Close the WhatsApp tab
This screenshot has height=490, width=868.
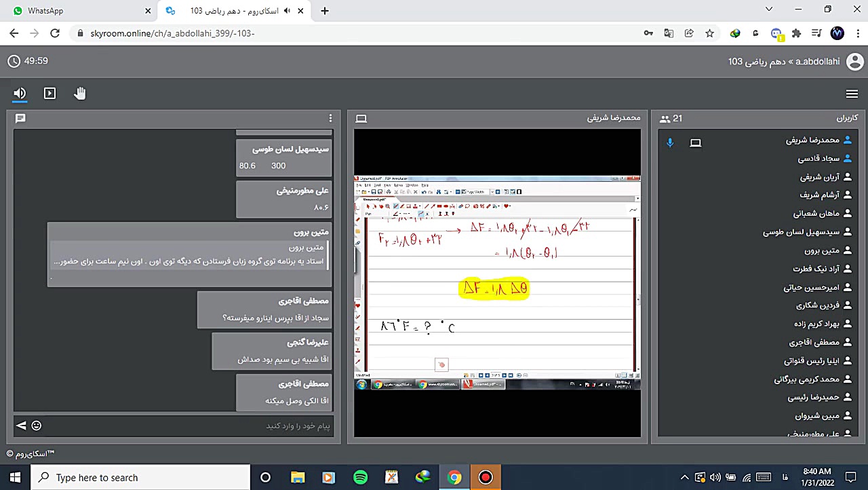pyautogui.click(x=148, y=11)
